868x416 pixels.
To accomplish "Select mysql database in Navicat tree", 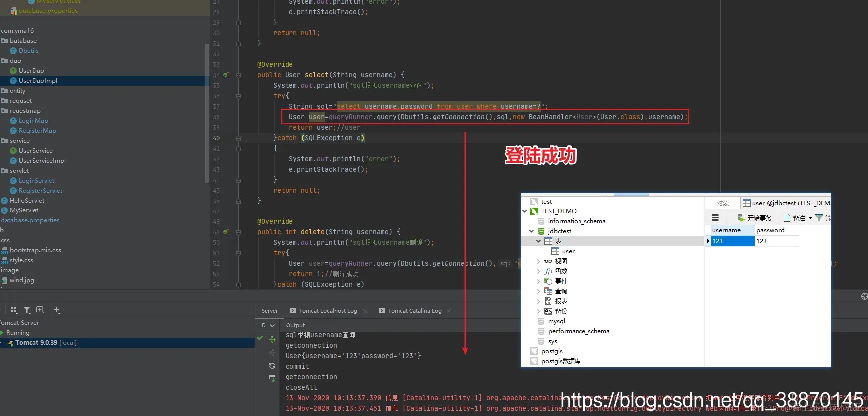I will [x=556, y=321].
